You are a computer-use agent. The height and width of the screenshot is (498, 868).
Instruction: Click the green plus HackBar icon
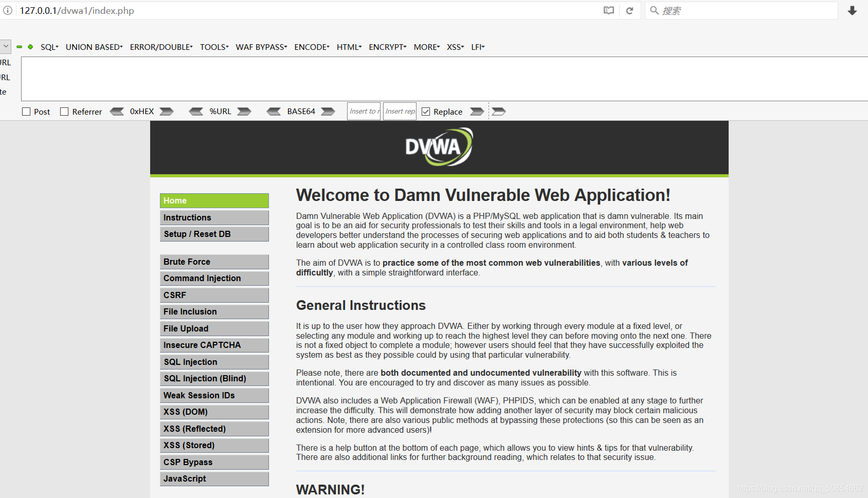pos(30,47)
